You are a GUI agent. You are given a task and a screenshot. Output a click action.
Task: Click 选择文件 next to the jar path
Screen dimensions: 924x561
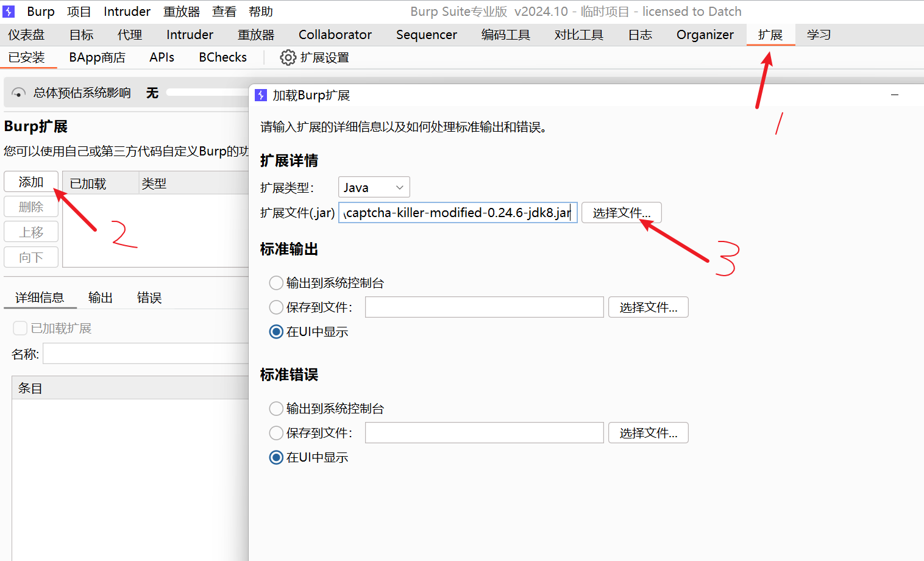pos(621,212)
